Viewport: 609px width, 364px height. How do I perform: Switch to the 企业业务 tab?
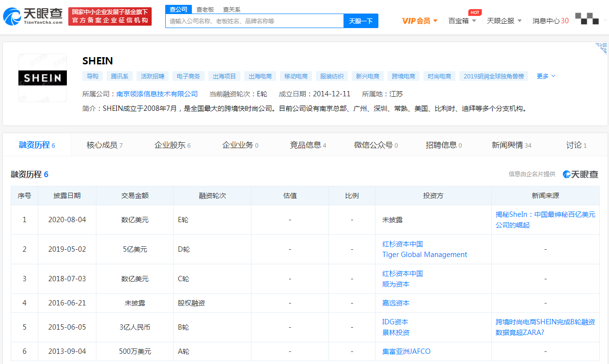click(240, 145)
